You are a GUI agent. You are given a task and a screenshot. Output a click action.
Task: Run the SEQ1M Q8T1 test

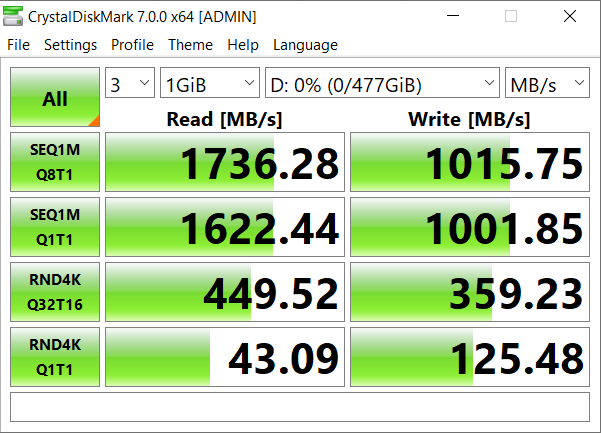tap(55, 163)
